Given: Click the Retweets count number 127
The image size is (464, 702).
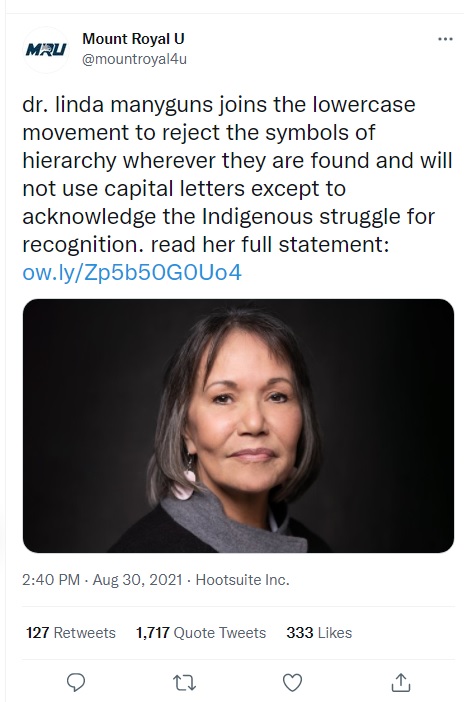Looking at the screenshot, I should point(38,633).
